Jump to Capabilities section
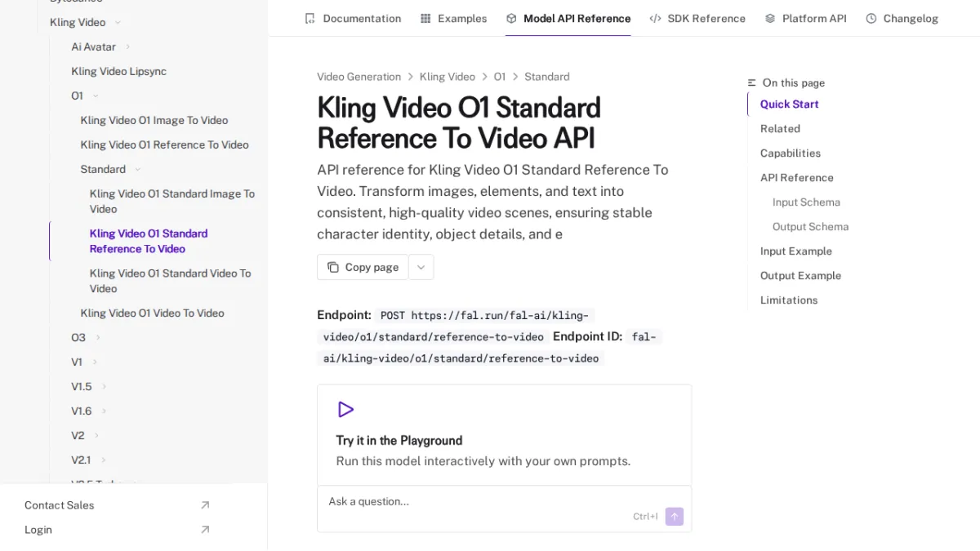The image size is (980, 551). point(790,153)
